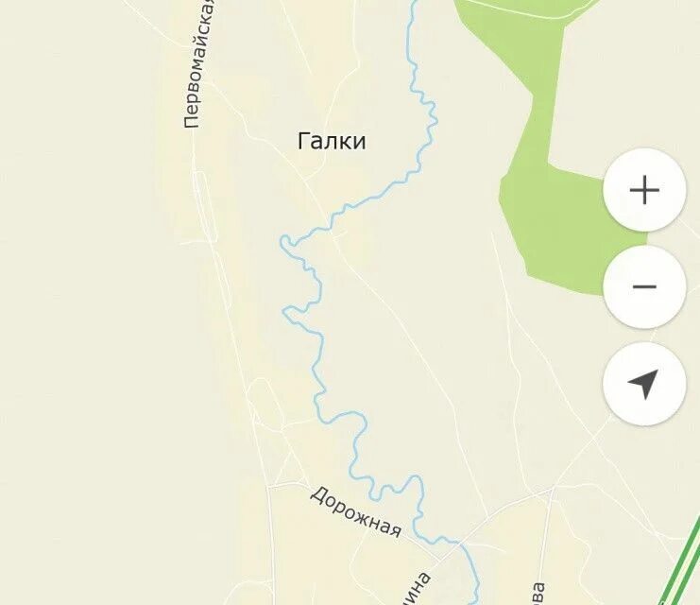Tap the Дорожная street name label
The width and height of the screenshot is (700, 605).
[356, 512]
